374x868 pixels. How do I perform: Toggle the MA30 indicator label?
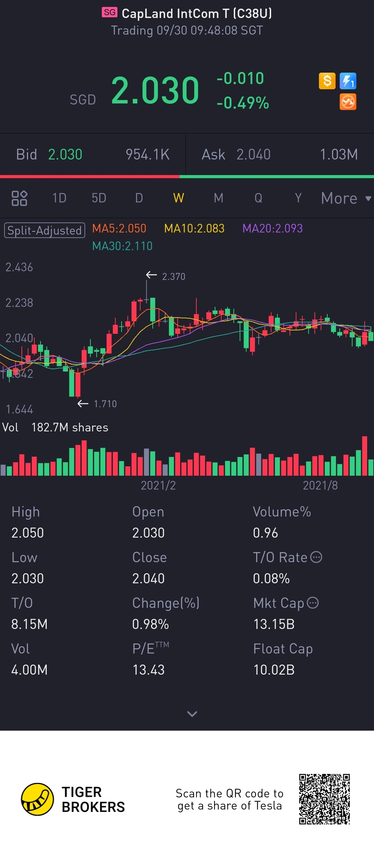(122, 246)
